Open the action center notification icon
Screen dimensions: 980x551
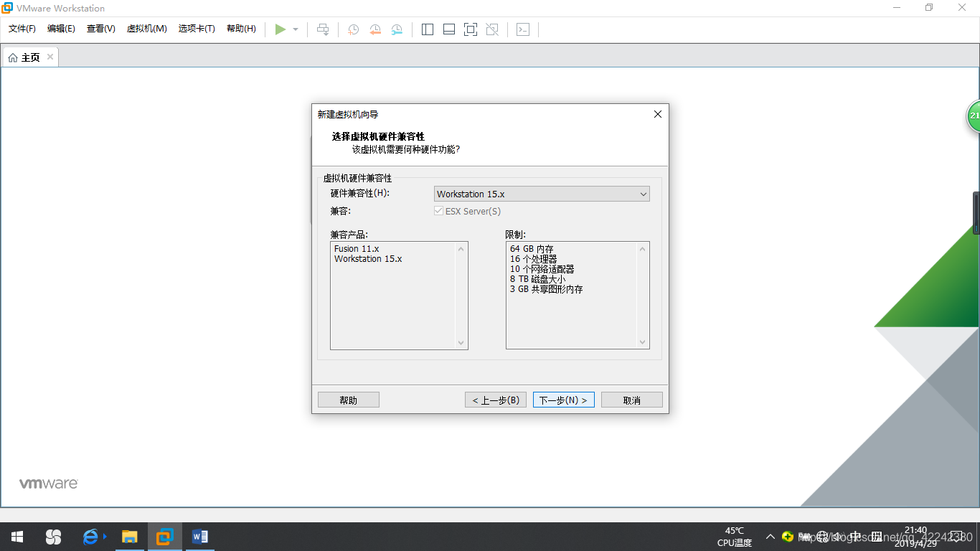(956, 537)
